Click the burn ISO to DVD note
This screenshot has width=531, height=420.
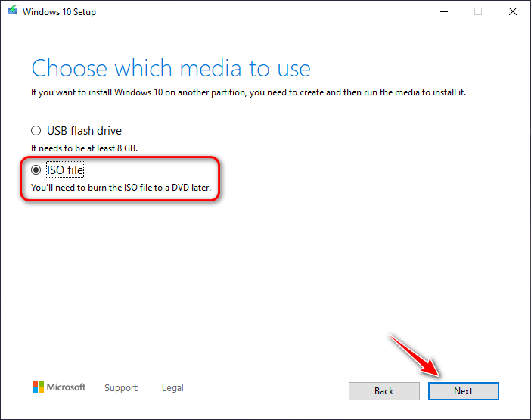click(120, 187)
